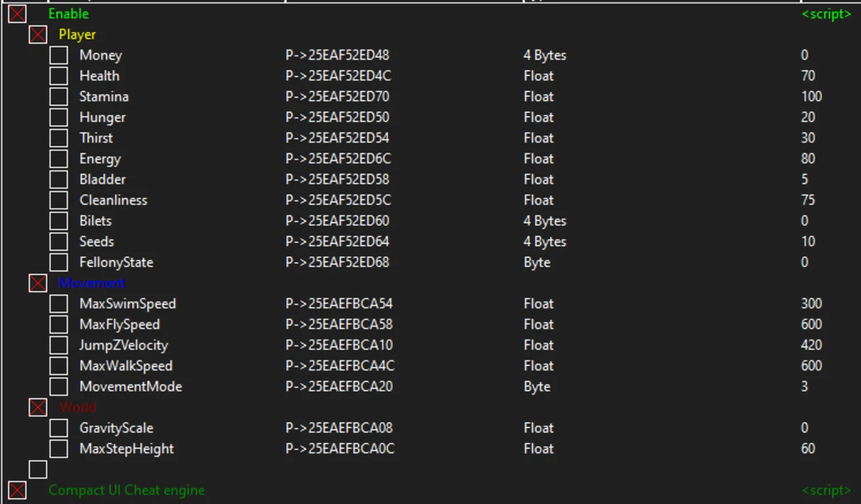
Task: Collapse the World group checkbox
Action: coord(38,408)
